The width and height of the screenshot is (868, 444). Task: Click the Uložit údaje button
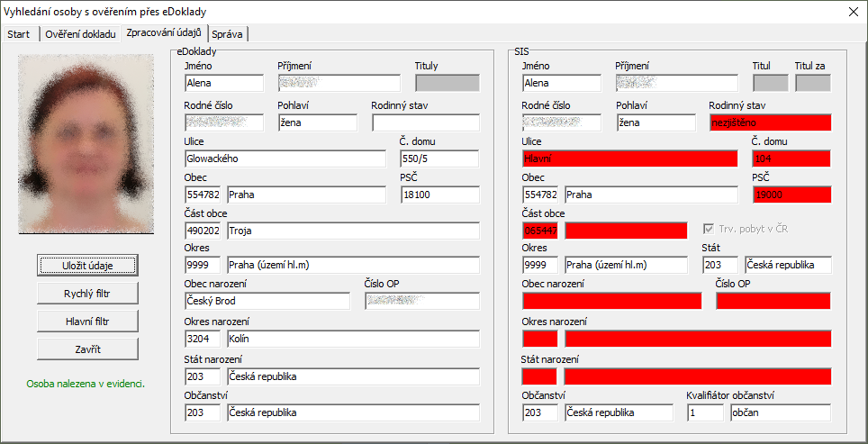[x=87, y=265]
